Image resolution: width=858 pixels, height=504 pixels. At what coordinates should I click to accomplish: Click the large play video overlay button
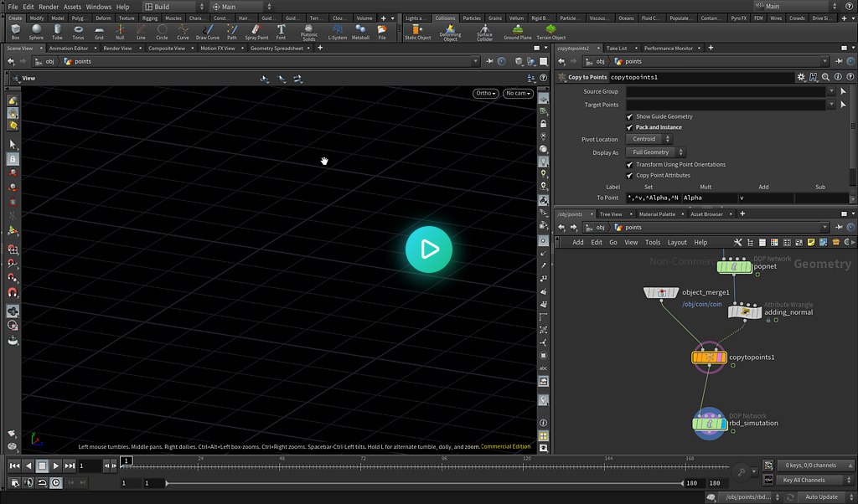point(429,249)
